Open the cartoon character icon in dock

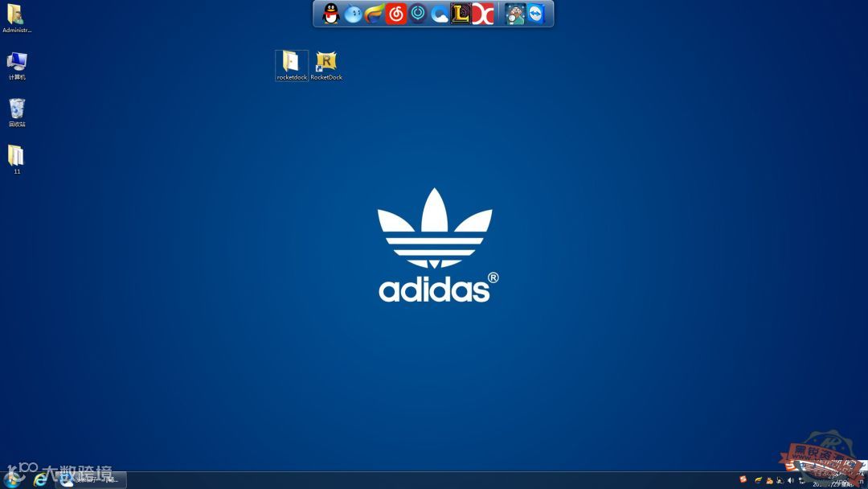coord(514,14)
